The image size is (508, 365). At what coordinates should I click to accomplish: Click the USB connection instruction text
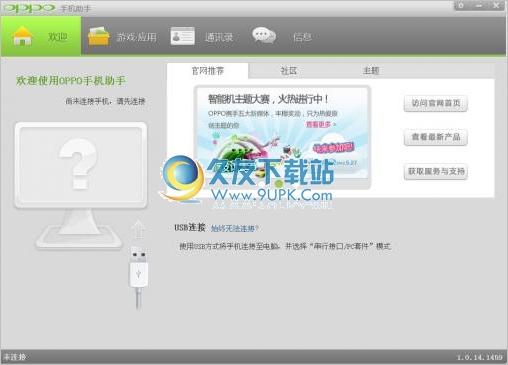(x=285, y=246)
